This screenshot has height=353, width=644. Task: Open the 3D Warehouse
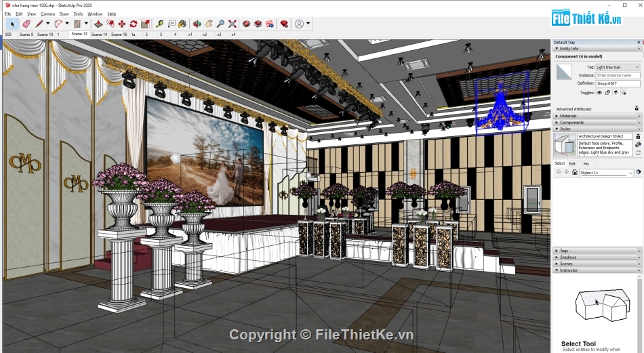[x=247, y=24]
